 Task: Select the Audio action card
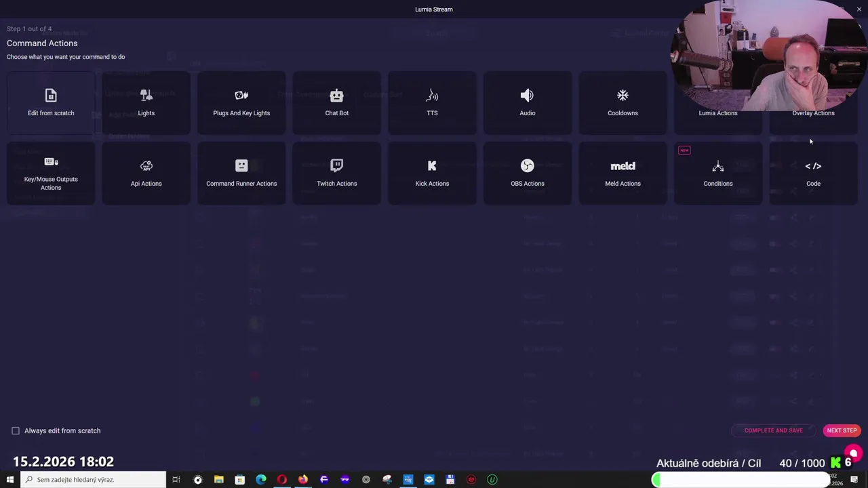coord(527,103)
